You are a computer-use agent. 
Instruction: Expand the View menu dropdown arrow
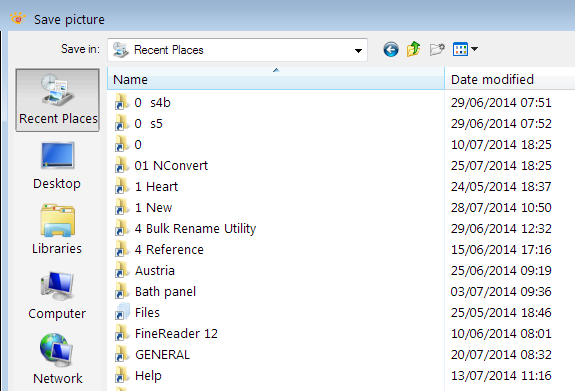tap(475, 49)
